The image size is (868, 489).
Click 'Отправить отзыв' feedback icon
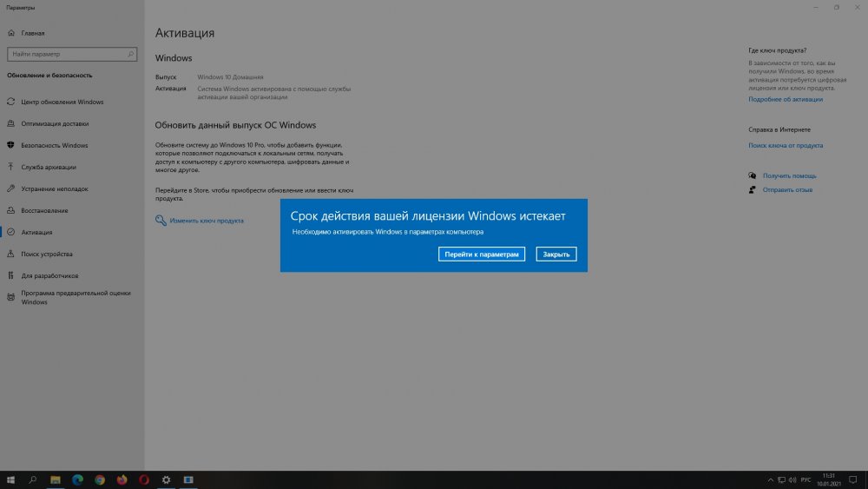pyautogui.click(x=753, y=189)
